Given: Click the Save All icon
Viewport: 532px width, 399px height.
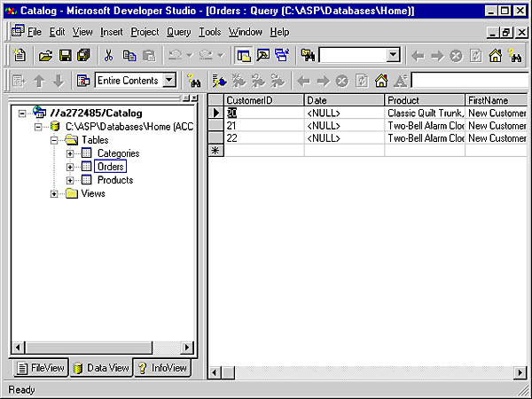Looking at the screenshot, I should pos(82,55).
